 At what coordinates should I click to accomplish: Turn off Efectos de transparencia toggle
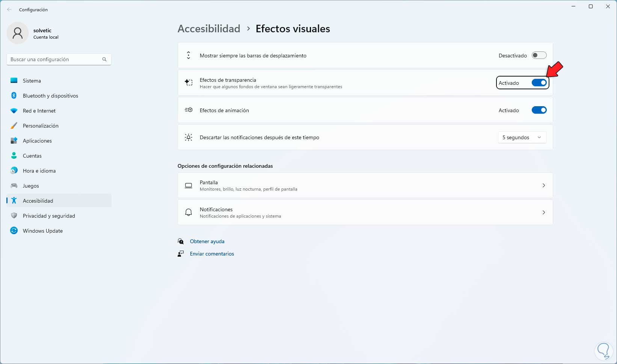539,83
